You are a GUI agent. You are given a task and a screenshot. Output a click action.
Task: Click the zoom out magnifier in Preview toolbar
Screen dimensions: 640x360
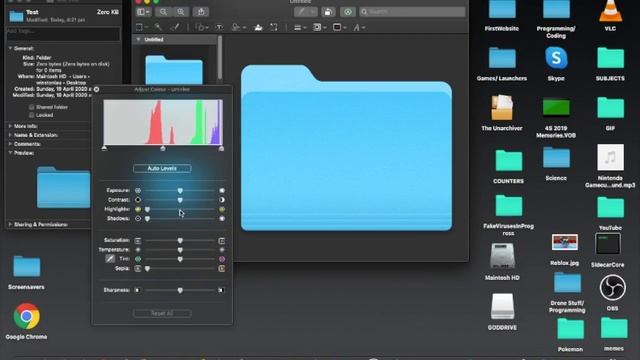pos(163,12)
